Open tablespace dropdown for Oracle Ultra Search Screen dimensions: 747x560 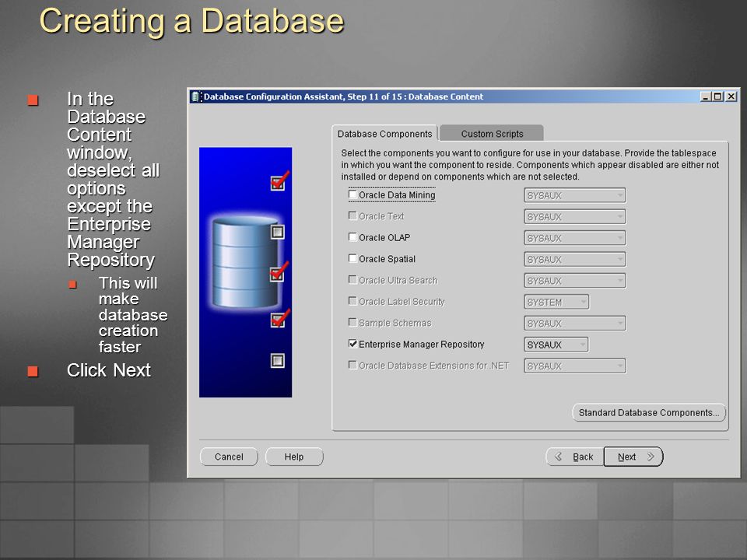(x=575, y=281)
